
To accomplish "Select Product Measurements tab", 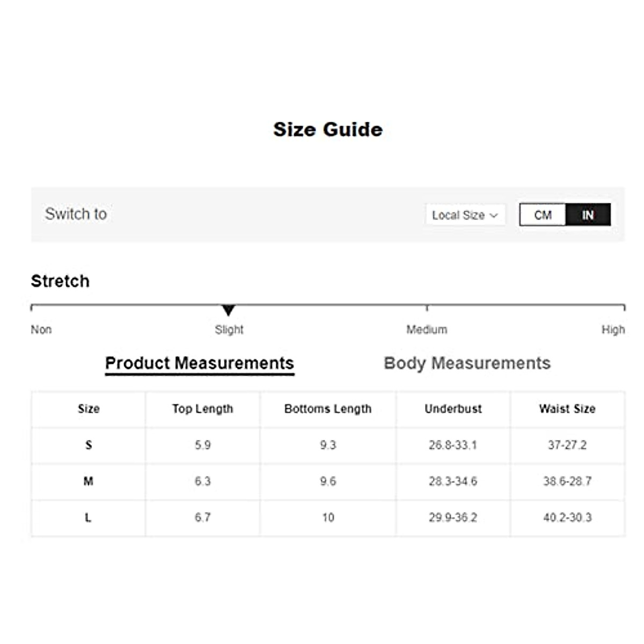I will click(199, 363).
